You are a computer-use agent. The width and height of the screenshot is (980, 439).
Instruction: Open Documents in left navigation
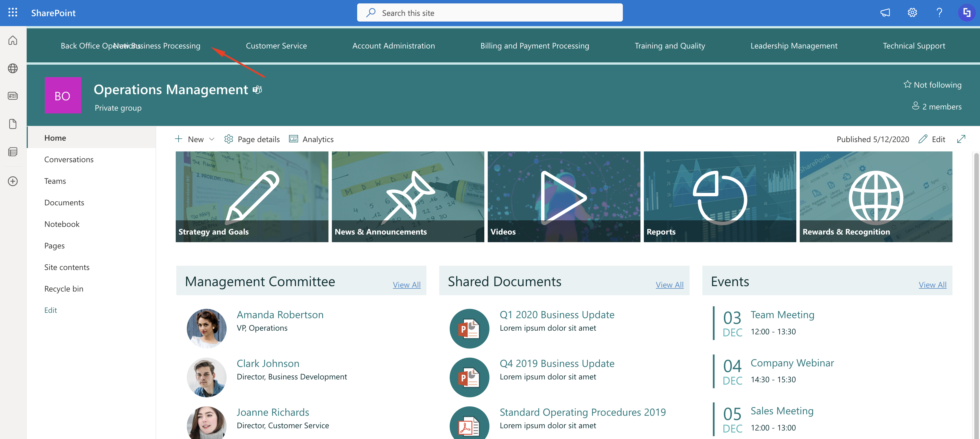[64, 202]
